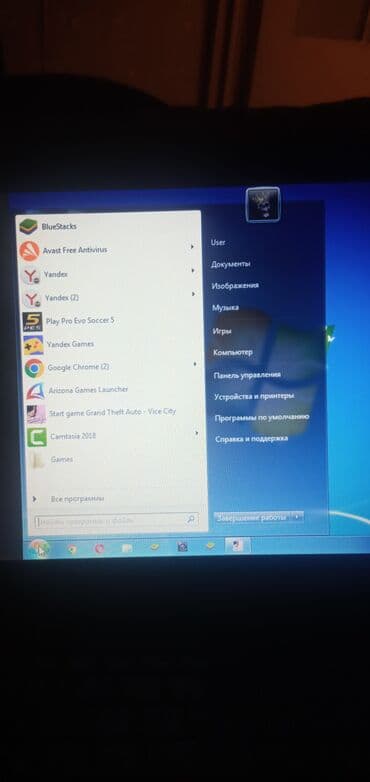The image size is (370, 782).
Task: Click the dark blue taskbar icon
Action: pyautogui.click(x=183, y=548)
